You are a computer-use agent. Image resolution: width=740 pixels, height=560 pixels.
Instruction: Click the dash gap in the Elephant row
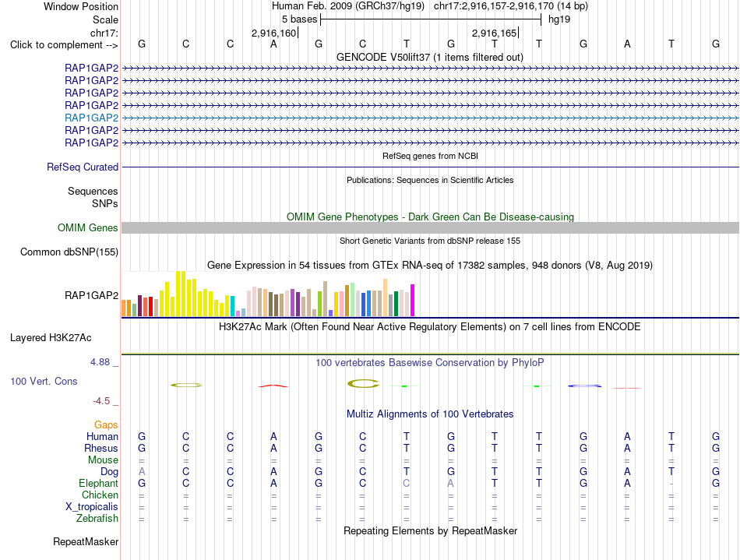point(671,484)
